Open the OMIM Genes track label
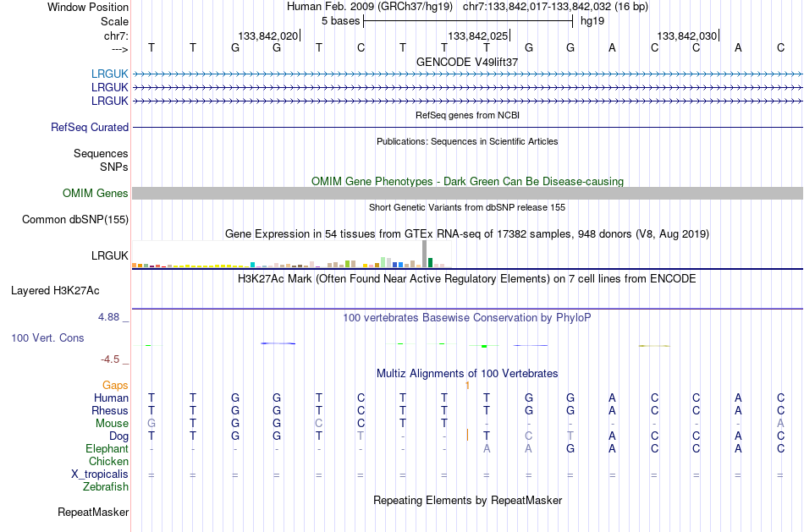 point(96,193)
